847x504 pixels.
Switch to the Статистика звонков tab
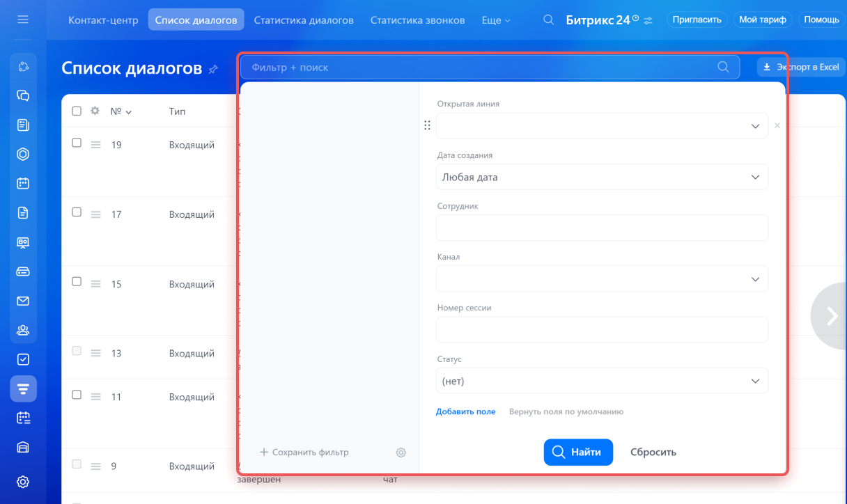417,20
